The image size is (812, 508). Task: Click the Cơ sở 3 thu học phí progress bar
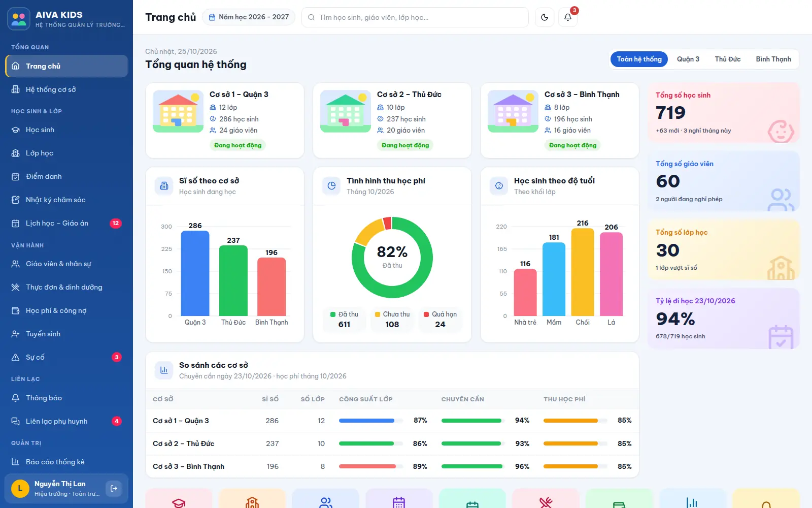[x=576, y=466]
